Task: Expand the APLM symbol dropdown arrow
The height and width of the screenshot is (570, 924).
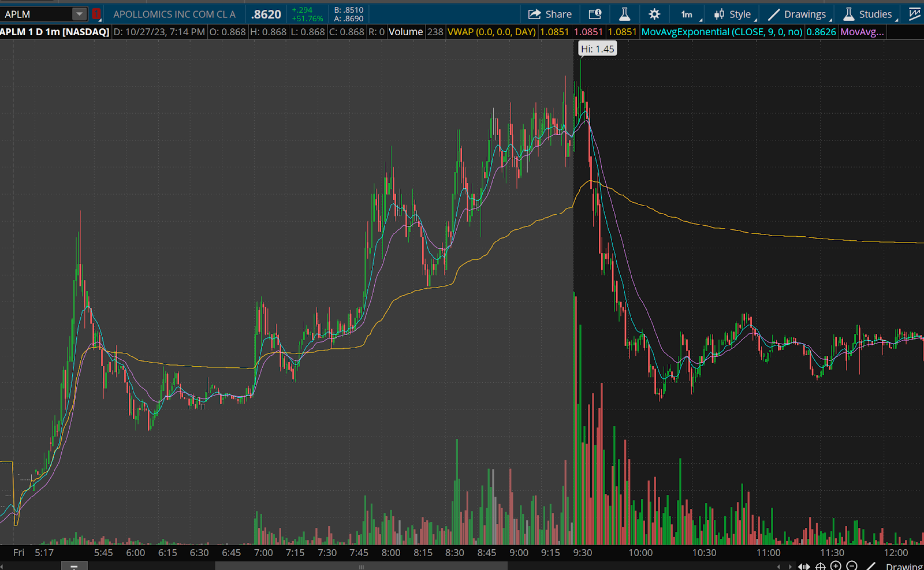Action: (79, 14)
